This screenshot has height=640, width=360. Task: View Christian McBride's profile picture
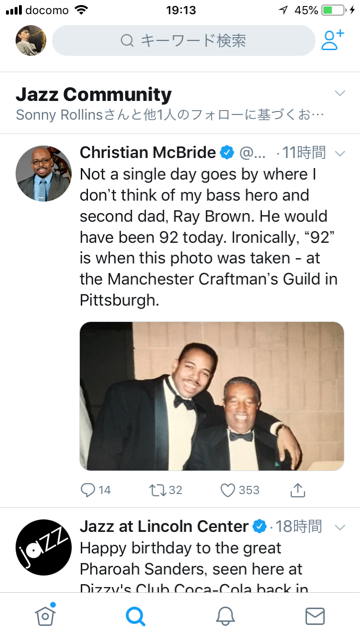tap(43, 173)
